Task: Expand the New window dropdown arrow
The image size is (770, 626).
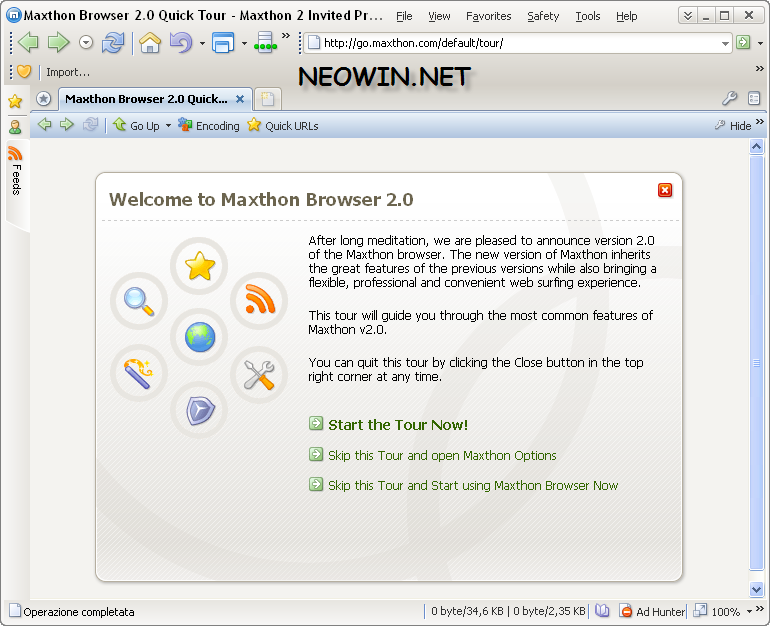Action: [x=244, y=43]
